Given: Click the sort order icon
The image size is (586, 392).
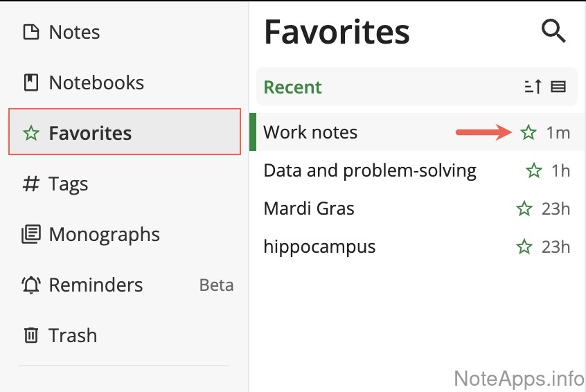Looking at the screenshot, I should 533,87.
